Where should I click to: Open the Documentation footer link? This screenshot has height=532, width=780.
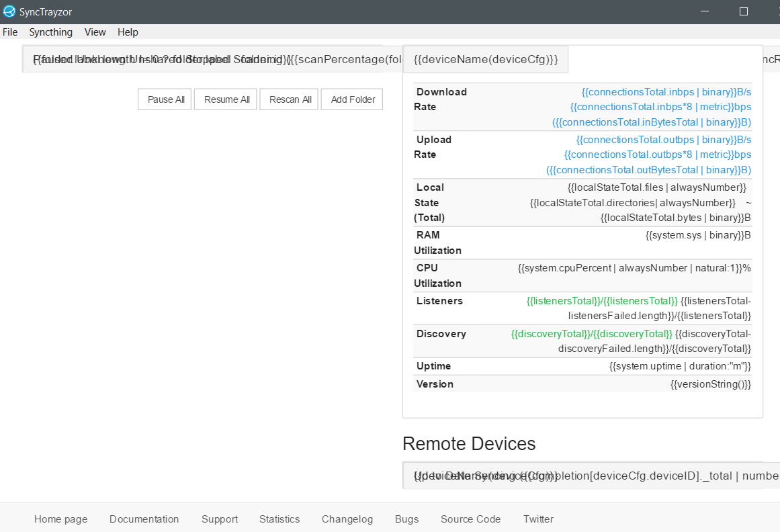tap(144, 519)
